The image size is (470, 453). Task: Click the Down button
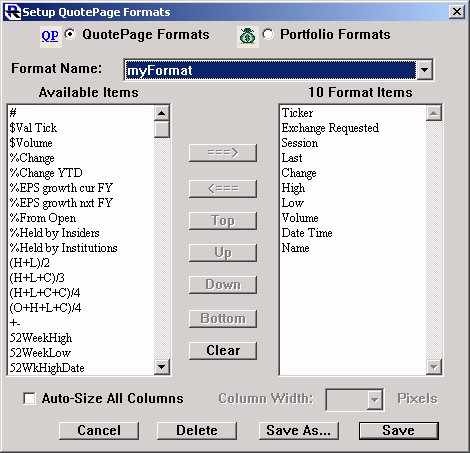click(223, 285)
